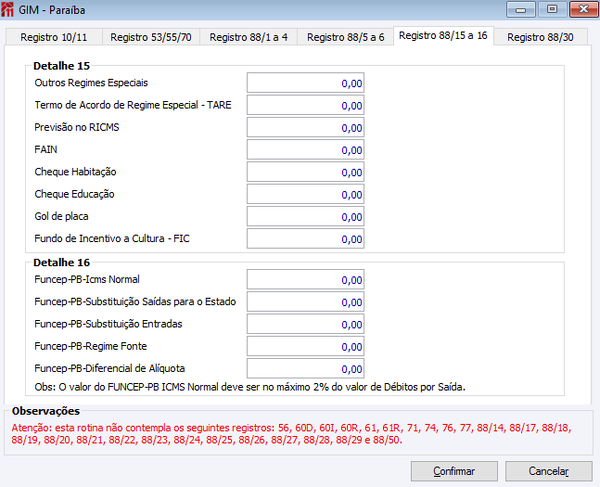Screen dimensions: 600x487
Task: Click the Outros Regimes Especiais value field
Action: [x=305, y=83]
